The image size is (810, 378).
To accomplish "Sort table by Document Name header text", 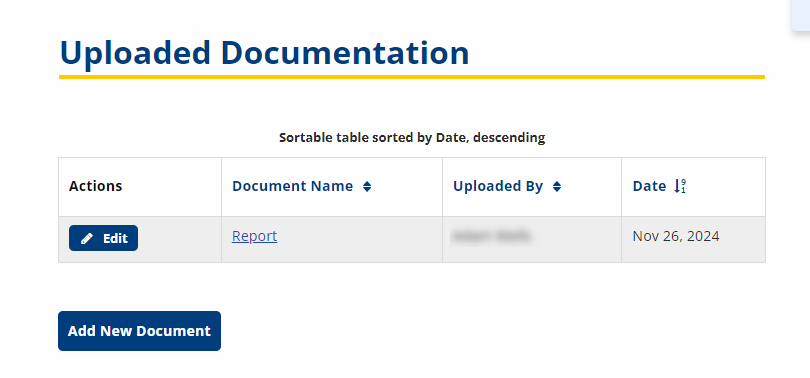I will click(x=292, y=186).
